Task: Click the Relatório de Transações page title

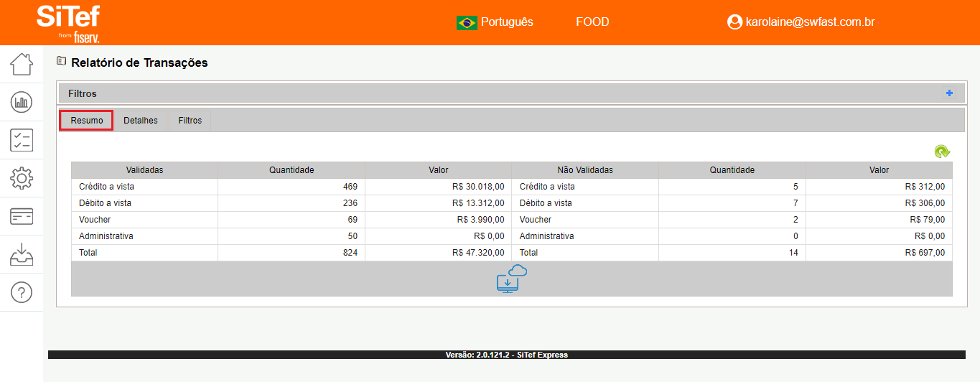Action: [x=139, y=62]
